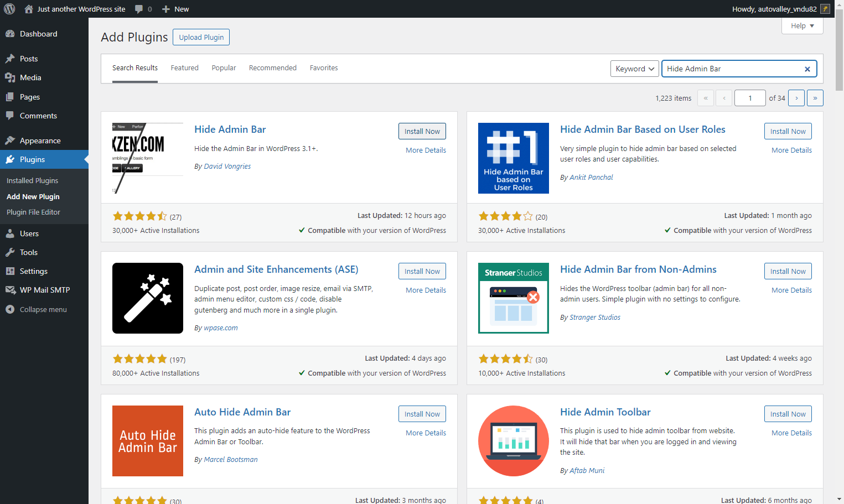Click the Upload Plugin button
This screenshot has width=844, height=504.
coord(201,37)
